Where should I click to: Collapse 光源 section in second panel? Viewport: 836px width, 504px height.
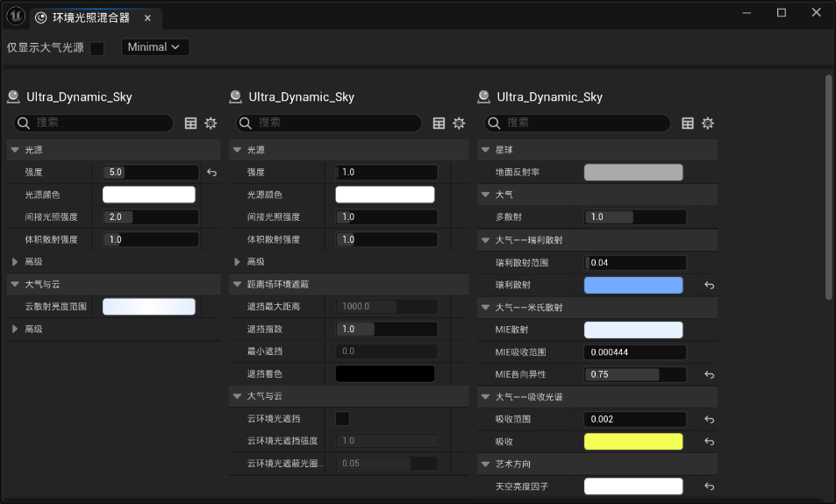[237, 150]
